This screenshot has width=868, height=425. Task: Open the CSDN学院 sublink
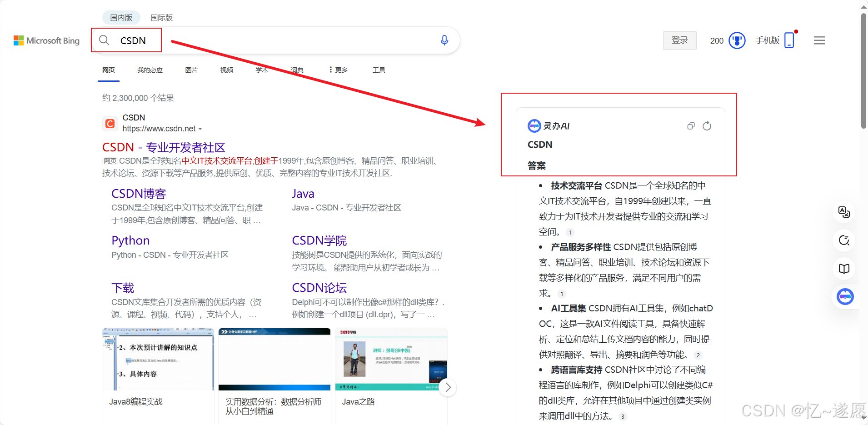pyautogui.click(x=319, y=240)
